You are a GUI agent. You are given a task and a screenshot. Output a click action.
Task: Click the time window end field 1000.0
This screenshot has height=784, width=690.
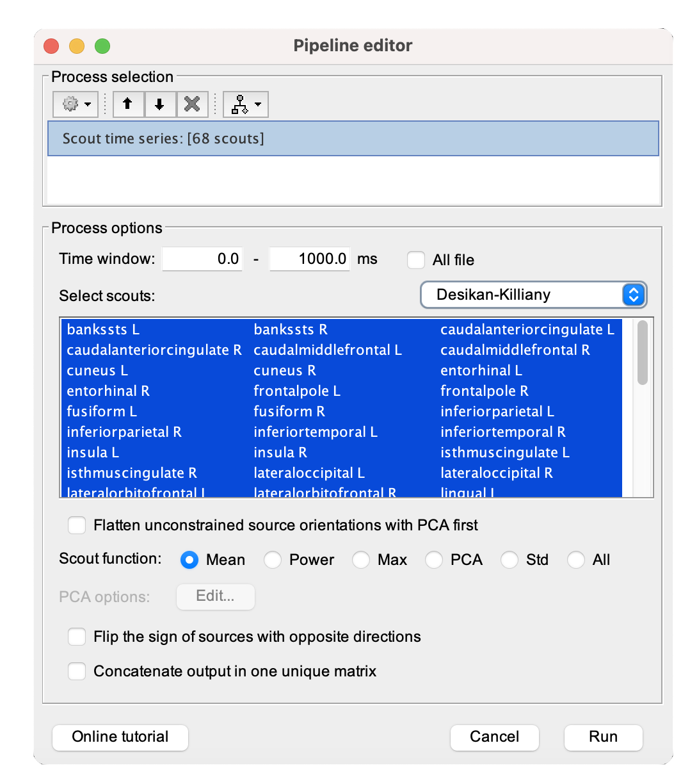coord(310,259)
